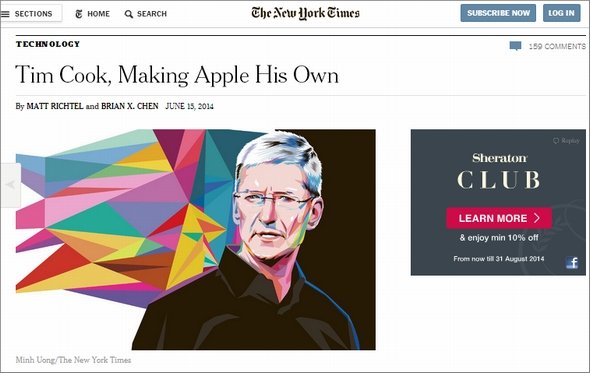Open Search from the top bar
Viewport: 590px width, 373px height.
tap(146, 14)
